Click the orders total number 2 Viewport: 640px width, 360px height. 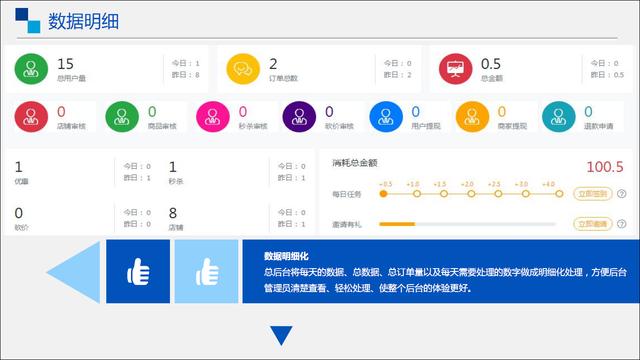click(x=273, y=64)
